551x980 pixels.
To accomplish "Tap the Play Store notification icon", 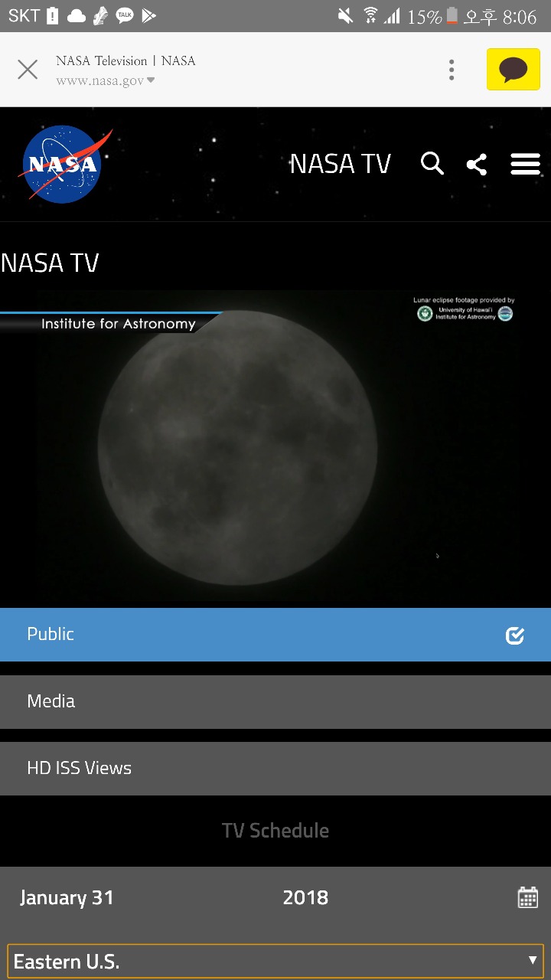I will click(148, 15).
